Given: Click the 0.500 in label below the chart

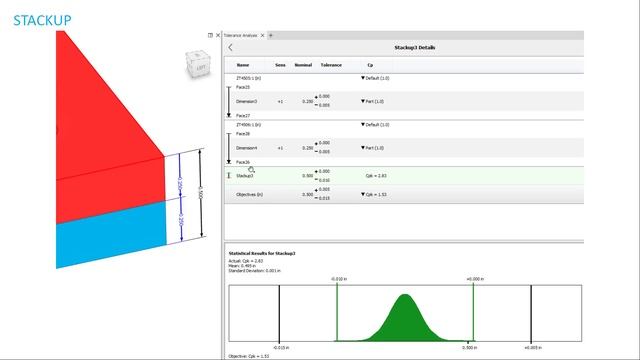Looking at the screenshot, I should point(469,348).
